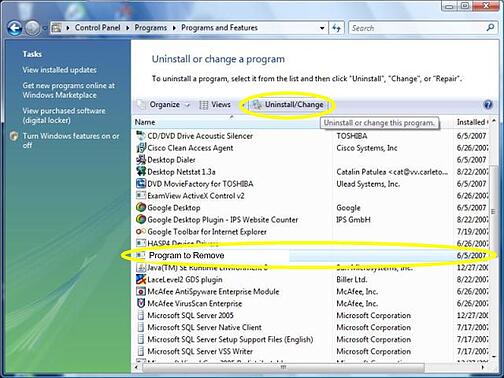
Task: Click the Microsoft SQL Server 2005 icon
Action: (x=141, y=315)
